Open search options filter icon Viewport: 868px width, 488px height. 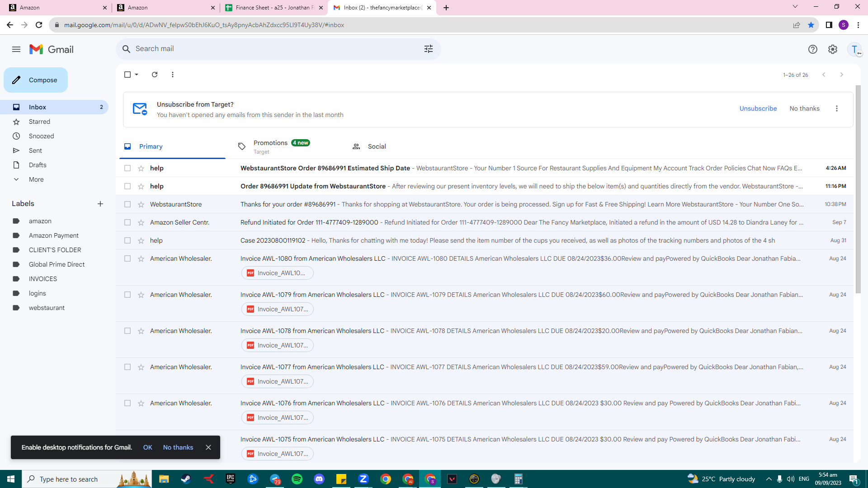pyautogui.click(x=429, y=49)
